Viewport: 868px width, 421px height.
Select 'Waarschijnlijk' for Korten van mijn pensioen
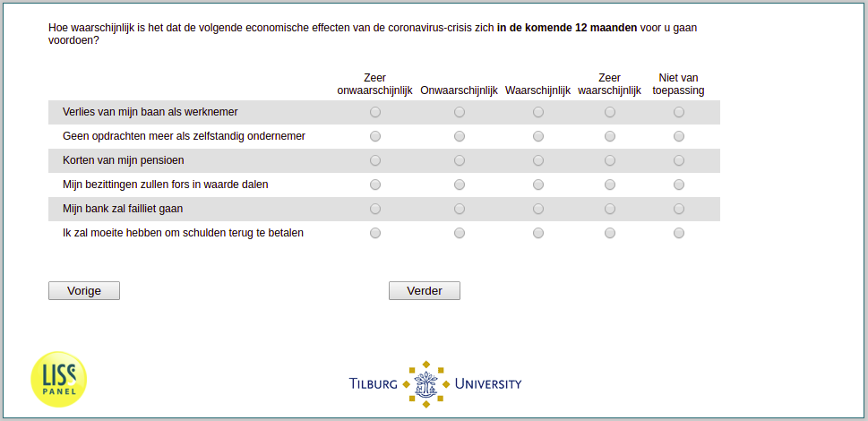pos(538,160)
